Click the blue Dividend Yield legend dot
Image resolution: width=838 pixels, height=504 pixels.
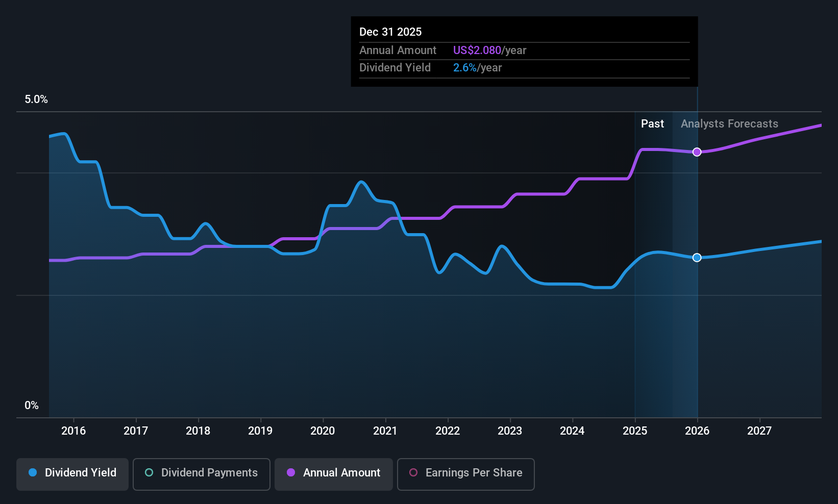coord(33,472)
